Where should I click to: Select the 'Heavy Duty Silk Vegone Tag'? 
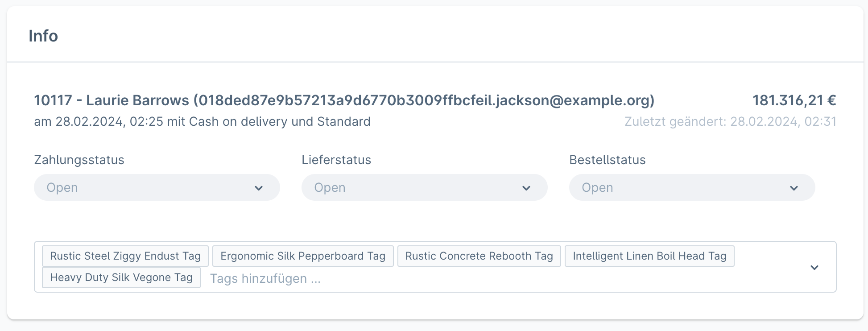[x=121, y=277]
